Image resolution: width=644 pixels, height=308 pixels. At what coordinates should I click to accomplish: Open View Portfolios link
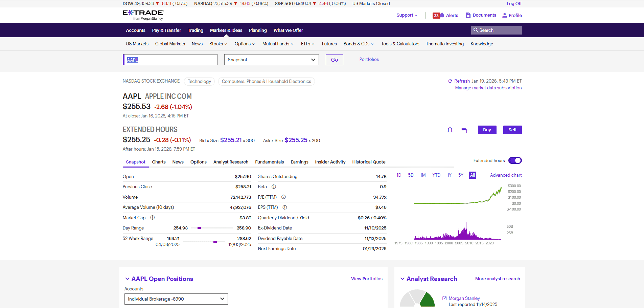tap(367, 279)
